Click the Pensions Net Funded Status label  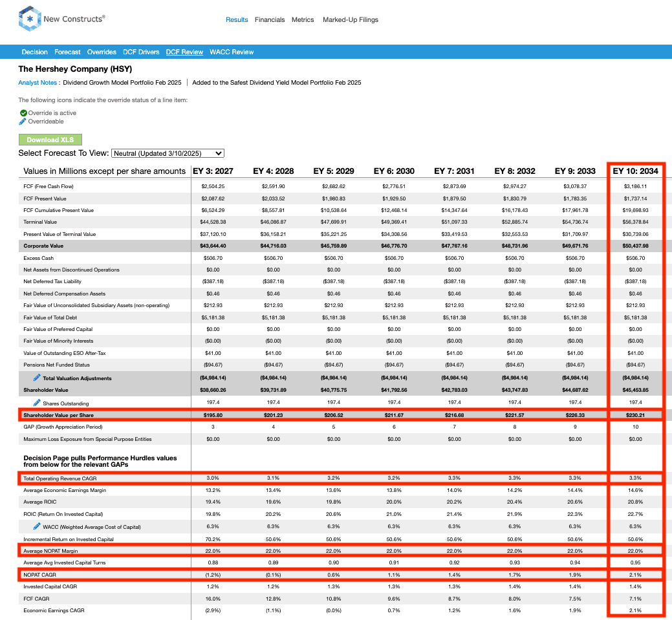tap(56, 365)
